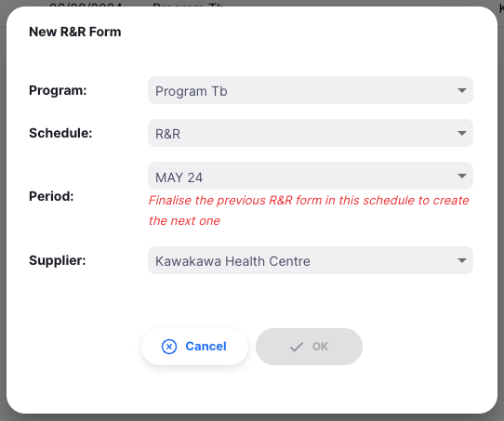Open the Period dropdown arrow

click(x=462, y=176)
